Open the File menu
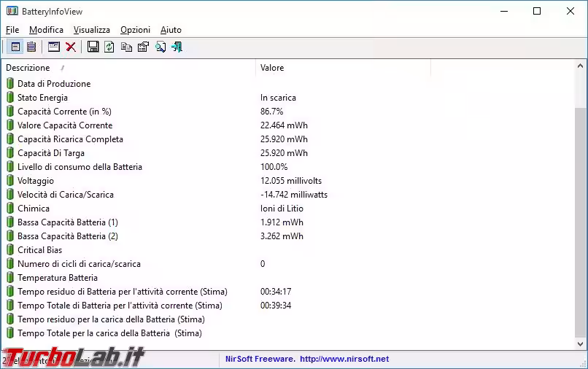 pyautogui.click(x=12, y=30)
